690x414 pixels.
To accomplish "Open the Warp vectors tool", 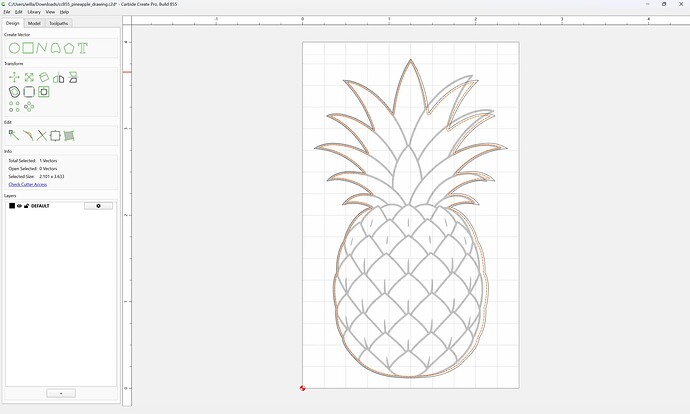I will point(69,136).
